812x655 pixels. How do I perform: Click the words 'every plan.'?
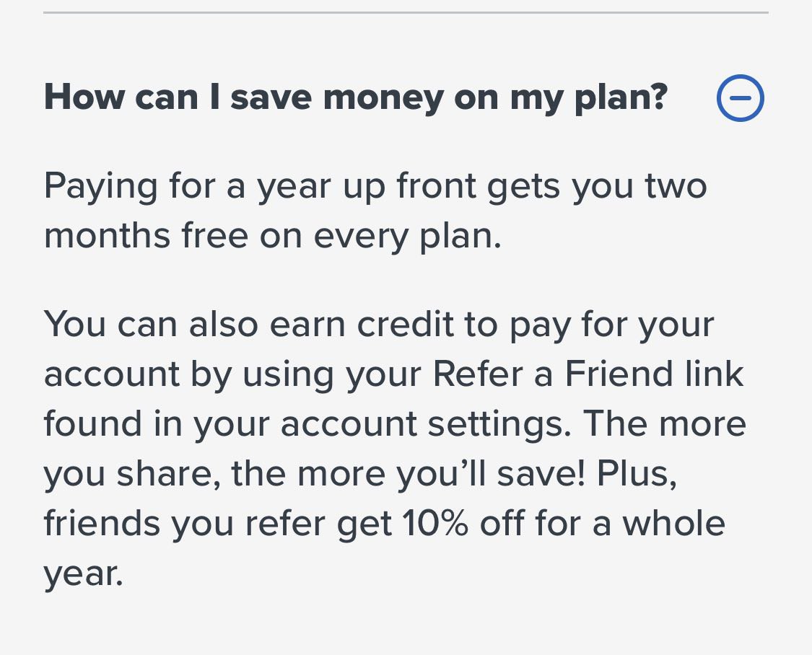(408, 237)
